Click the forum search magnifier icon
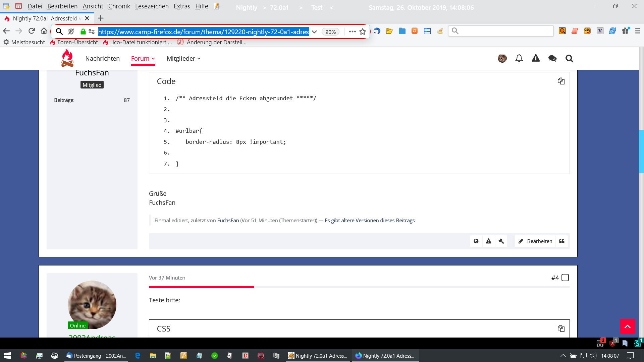Screen dimensions: 644x362 click(x=569, y=58)
